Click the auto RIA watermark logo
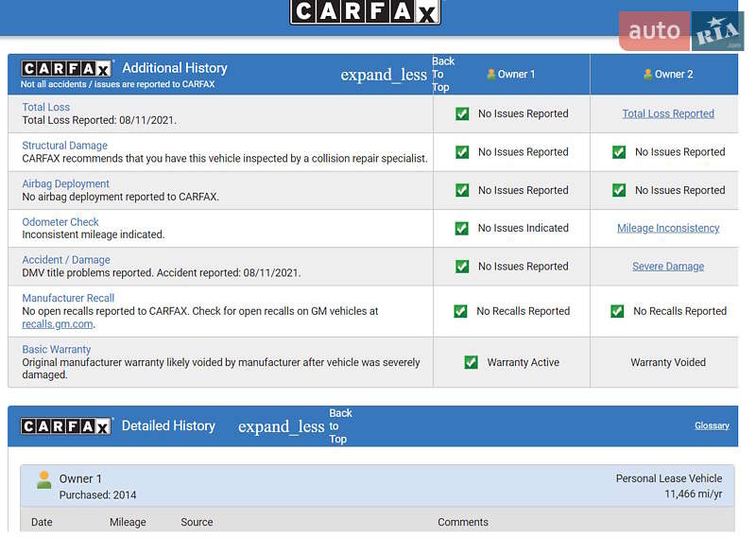756x537 pixels. (680, 31)
